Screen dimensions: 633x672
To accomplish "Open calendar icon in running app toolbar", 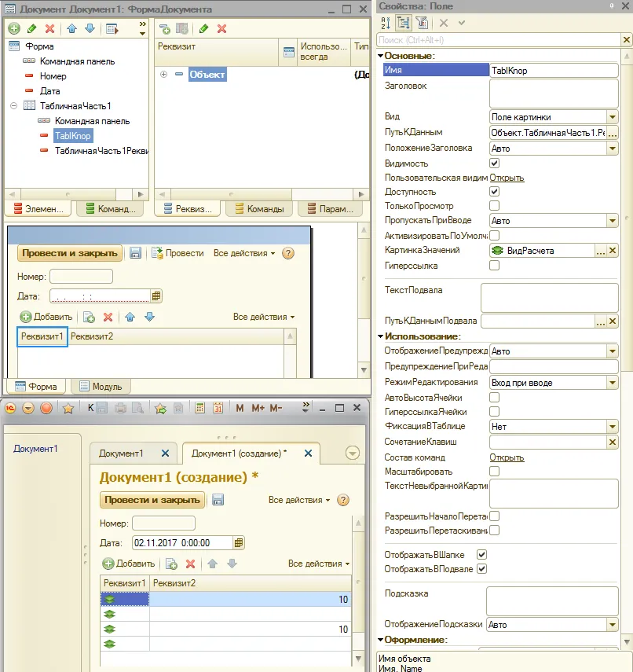I will pyautogui.click(x=218, y=408).
